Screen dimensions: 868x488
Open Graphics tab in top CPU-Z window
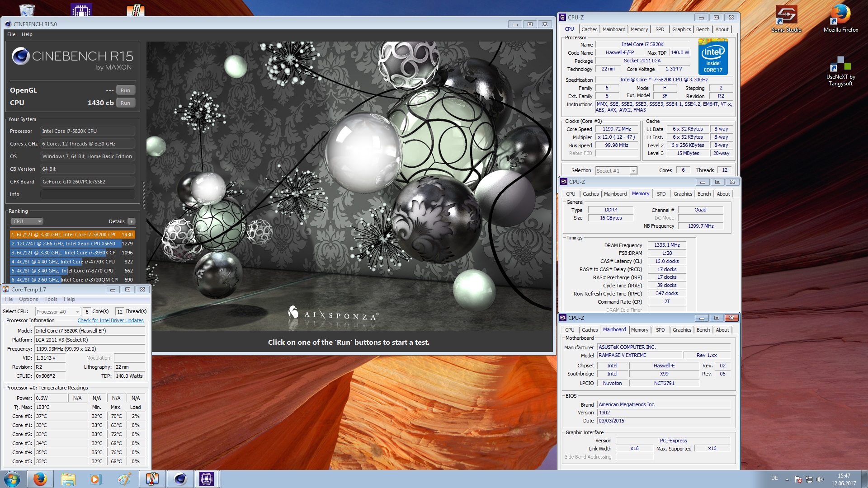click(681, 29)
